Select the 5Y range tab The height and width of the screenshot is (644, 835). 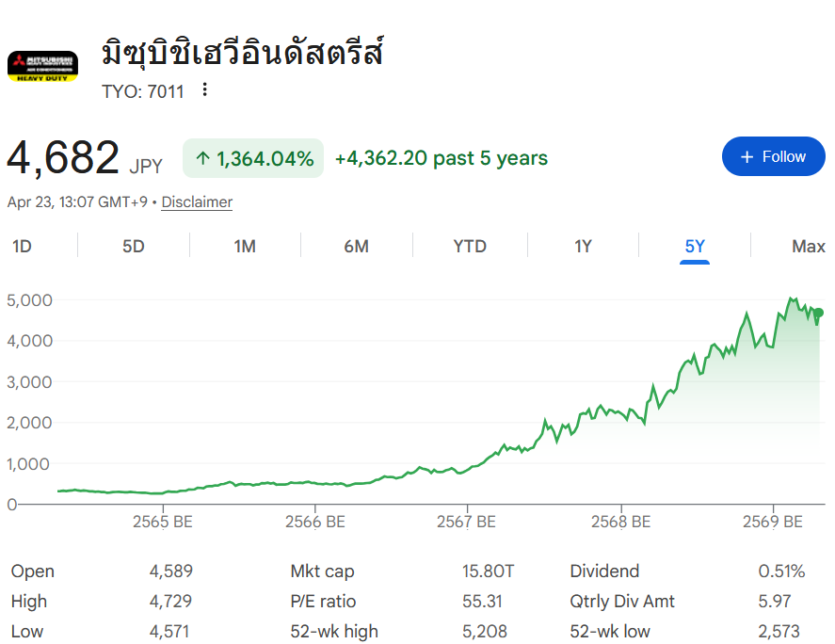point(695,247)
